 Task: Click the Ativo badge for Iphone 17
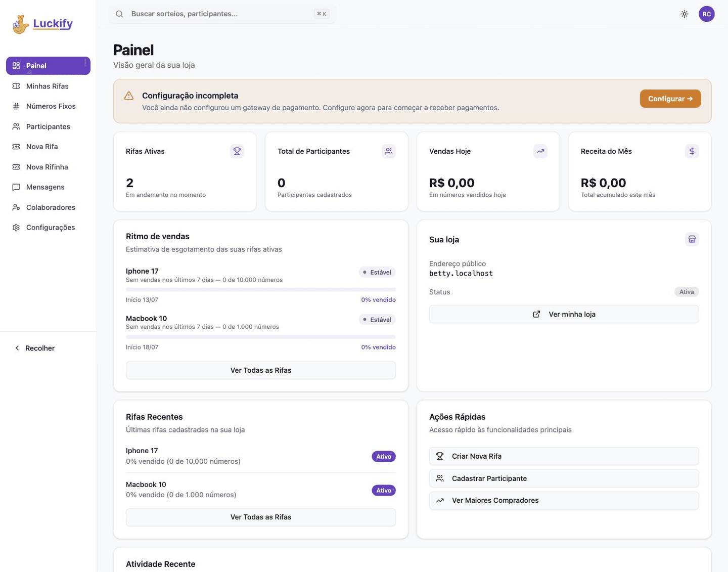pos(384,457)
